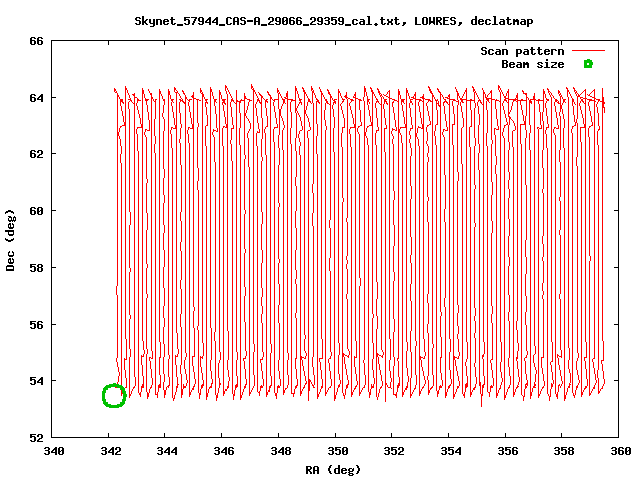The image size is (640, 480).
Task: Click the red Scan pattern legend line
Action: pyautogui.click(x=588, y=51)
